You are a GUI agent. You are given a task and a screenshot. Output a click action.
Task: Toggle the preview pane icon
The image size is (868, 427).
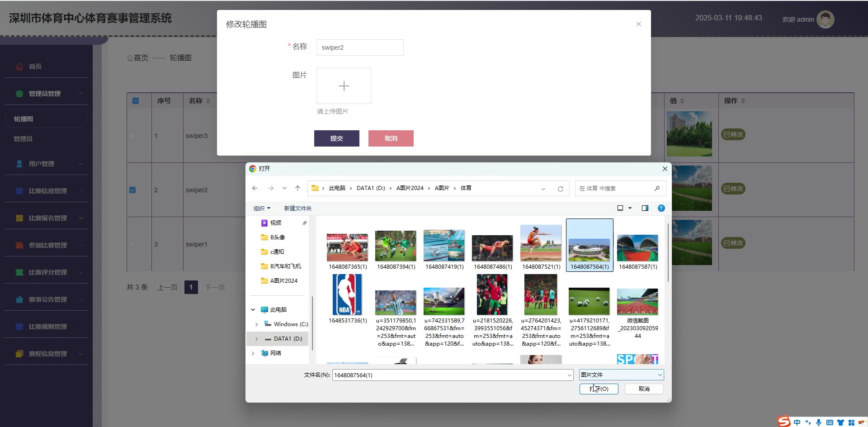point(645,208)
